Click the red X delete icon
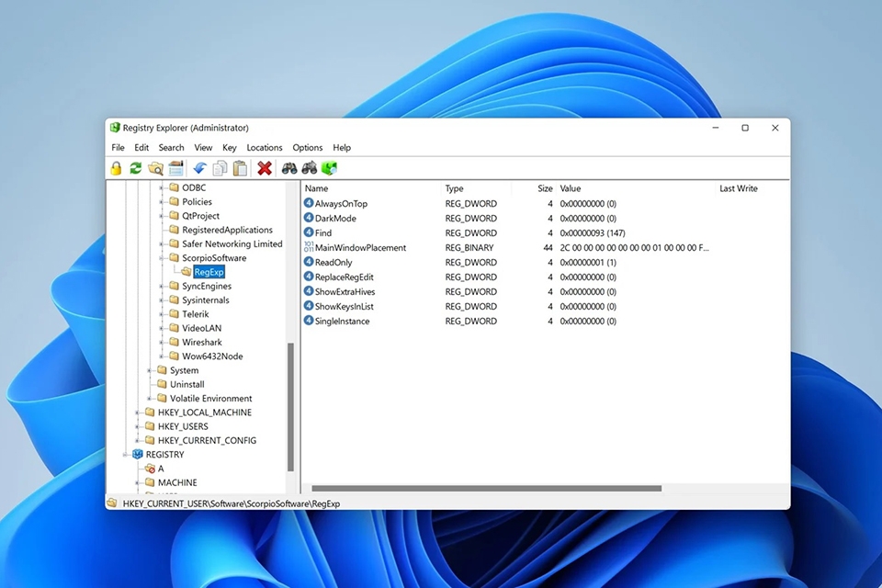The width and height of the screenshot is (882, 588). coord(265,168)
